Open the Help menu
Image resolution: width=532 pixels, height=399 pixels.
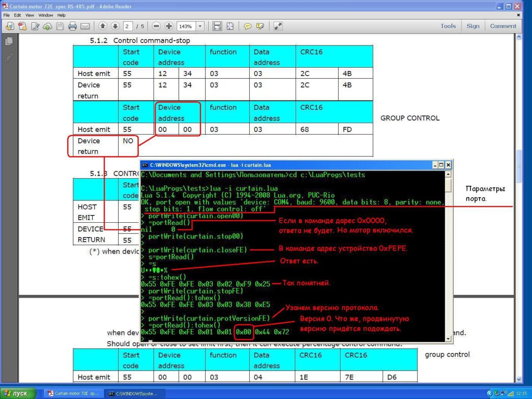point(61,15)
